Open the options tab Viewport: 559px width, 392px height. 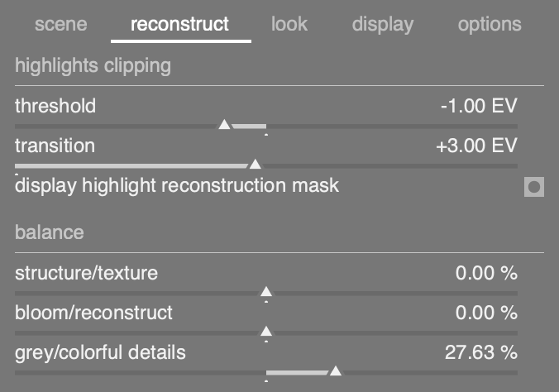tap(490, 23)
